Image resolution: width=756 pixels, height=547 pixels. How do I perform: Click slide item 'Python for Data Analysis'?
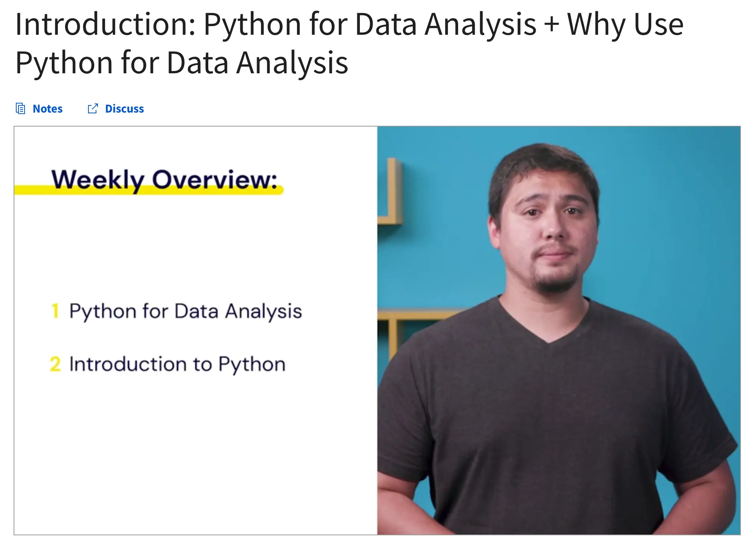pos(185,312)
